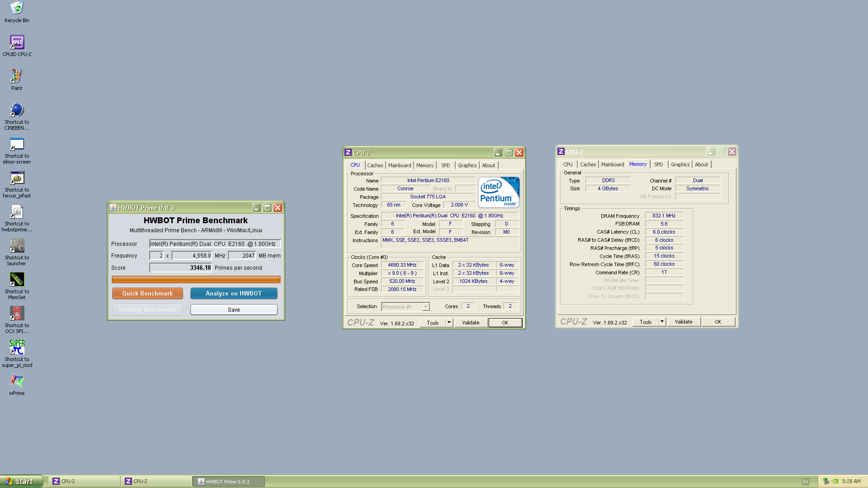Click Tools button in CPU window

point(433,323)
